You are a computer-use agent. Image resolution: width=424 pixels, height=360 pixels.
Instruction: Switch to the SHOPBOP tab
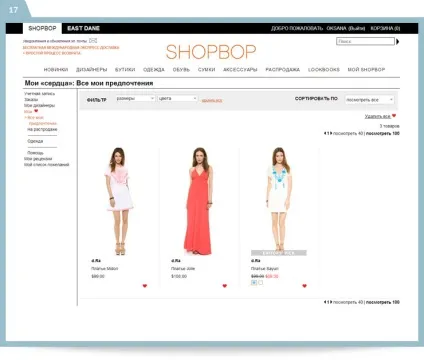(42, 28)
